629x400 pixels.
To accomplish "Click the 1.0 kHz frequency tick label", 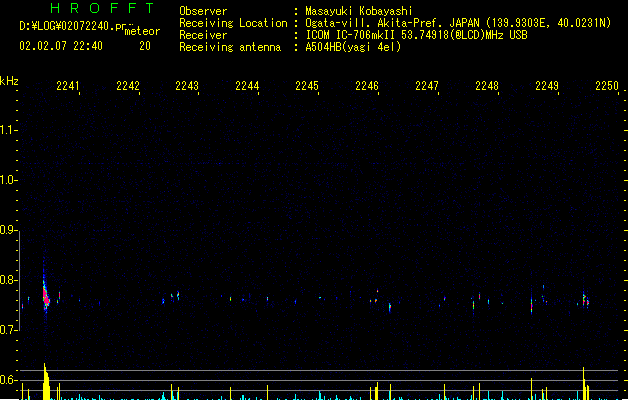I will (8, 180).
